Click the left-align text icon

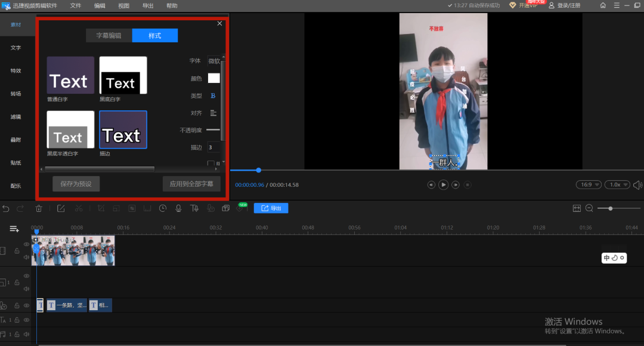[x=213, y=113]
